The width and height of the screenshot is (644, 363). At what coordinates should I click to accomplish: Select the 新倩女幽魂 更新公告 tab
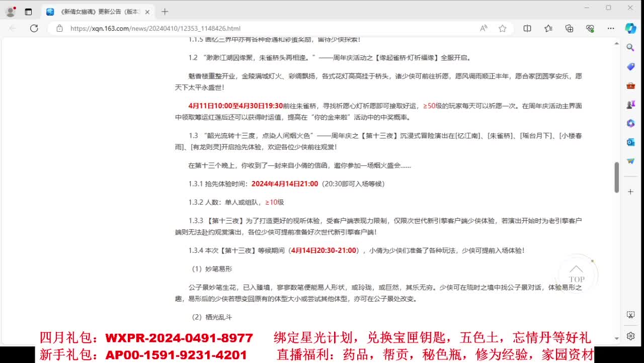tap(98, 12)
